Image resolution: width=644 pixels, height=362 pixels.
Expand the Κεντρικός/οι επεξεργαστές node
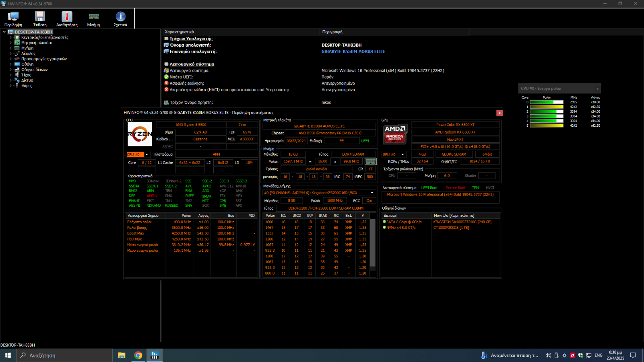click(10, 37)
